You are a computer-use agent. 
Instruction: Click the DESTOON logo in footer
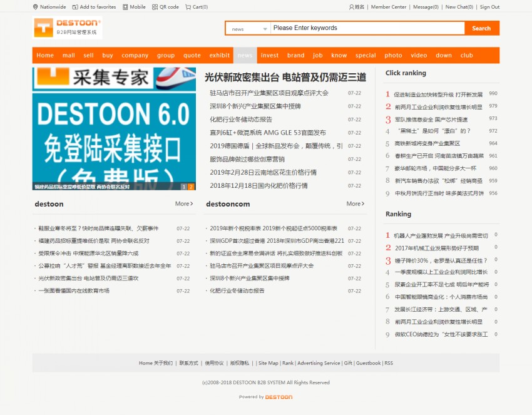[279, 397]
